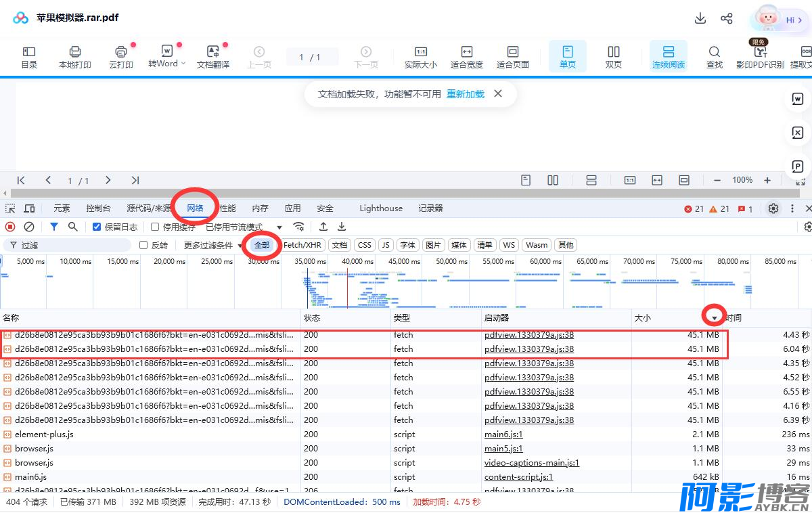Click the 本地打印 printer icon

(75, 52)
